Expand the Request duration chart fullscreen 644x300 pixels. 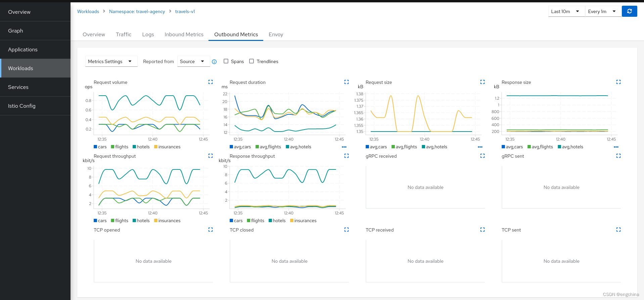[x=347, y=82]
